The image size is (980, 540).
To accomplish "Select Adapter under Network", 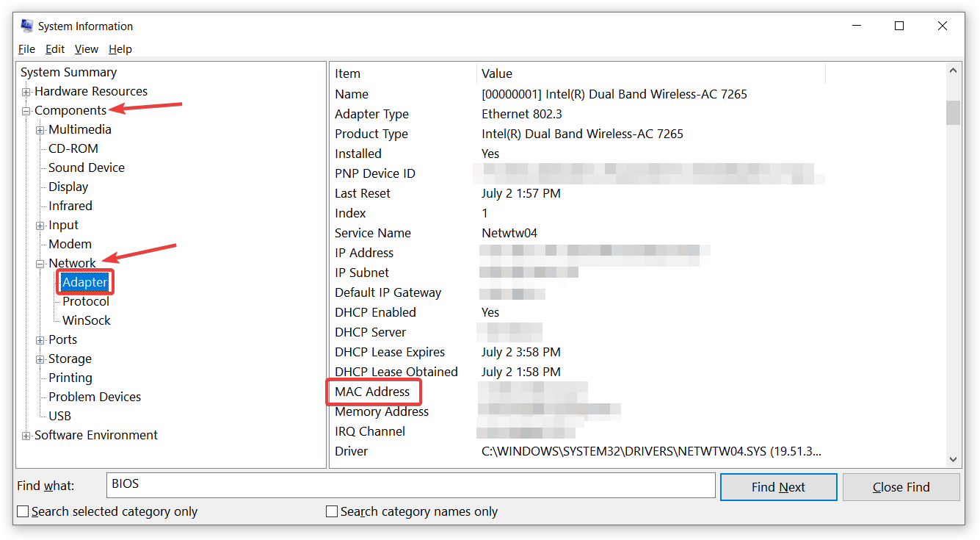I will tap(85, 282).
